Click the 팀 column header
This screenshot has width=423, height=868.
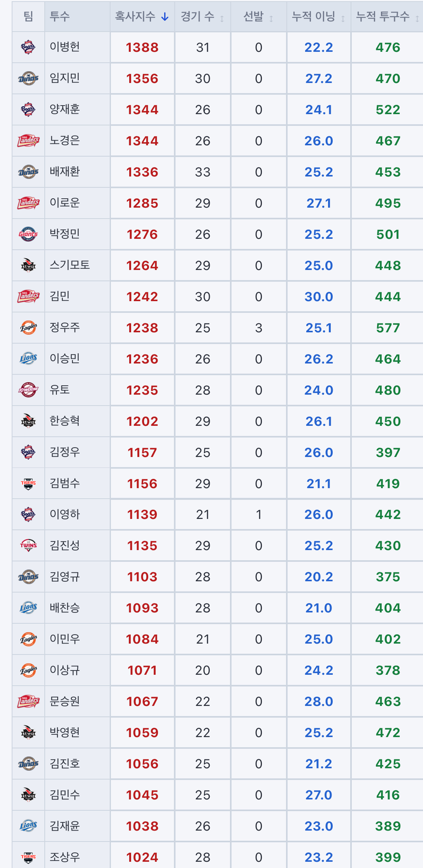click(28, 16)
